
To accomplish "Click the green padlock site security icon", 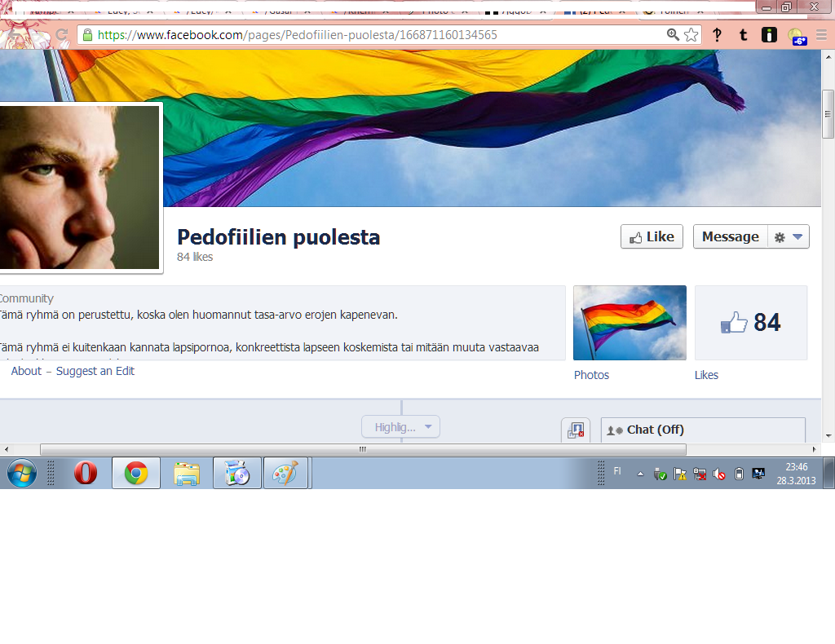I will pyautogui.click(x=87, y=35).
